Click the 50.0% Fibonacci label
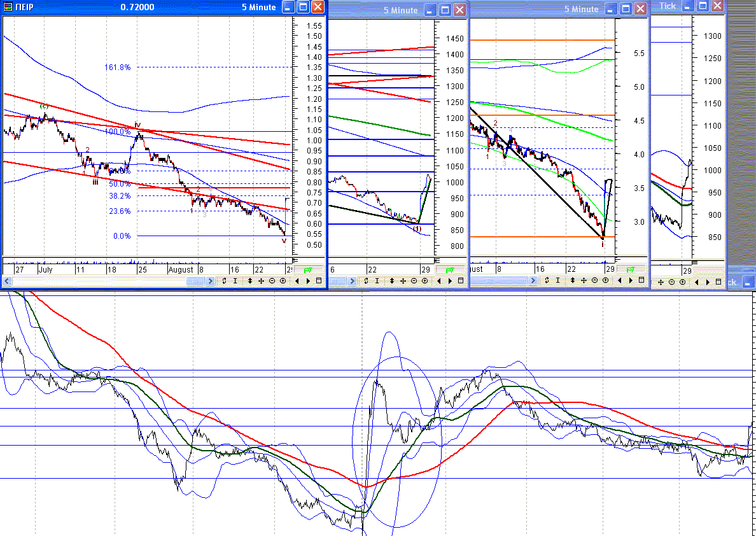Viewport: 756px width, 536px height. tap(120, 184)
